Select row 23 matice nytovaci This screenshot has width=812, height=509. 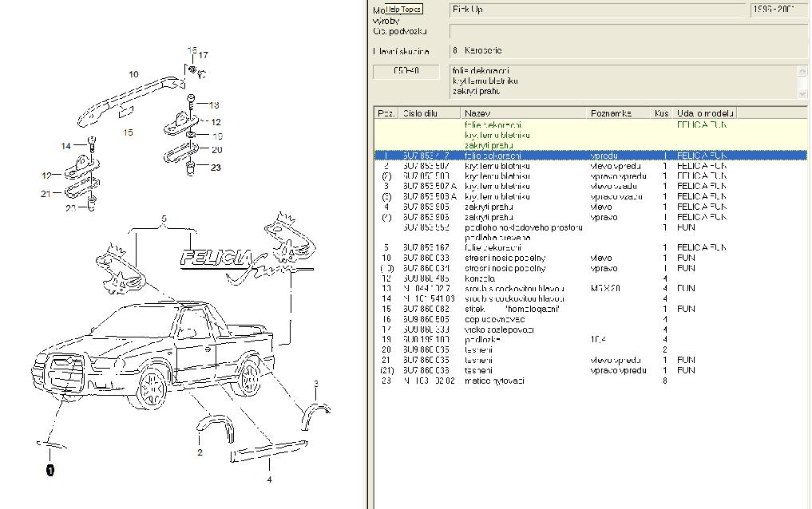590,381
